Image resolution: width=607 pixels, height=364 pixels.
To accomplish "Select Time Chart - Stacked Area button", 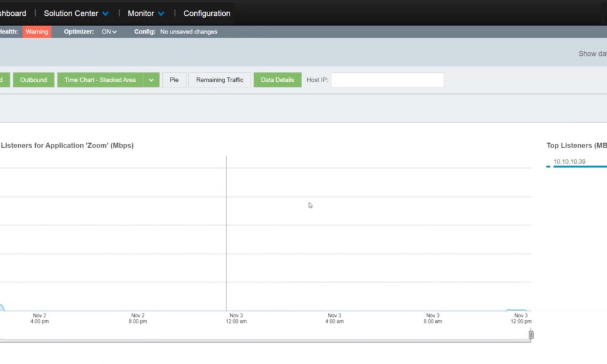I will pyautogui.click(x=100, y=80).
